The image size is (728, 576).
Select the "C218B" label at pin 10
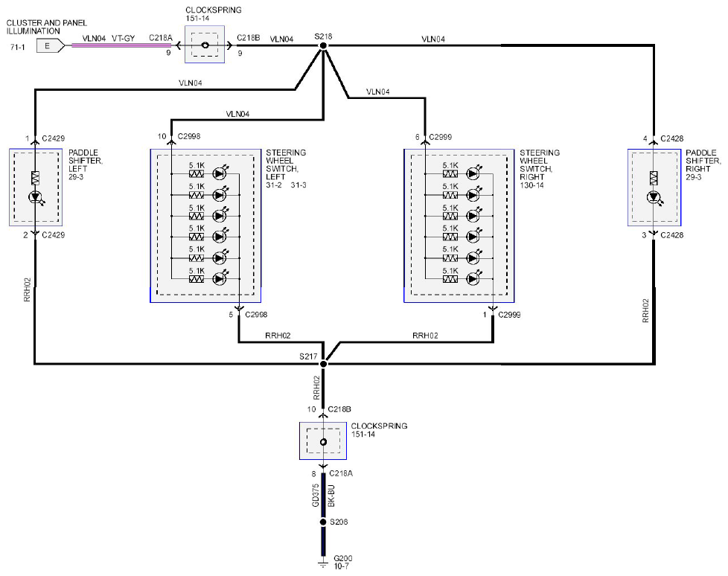[x=339, y=409]
